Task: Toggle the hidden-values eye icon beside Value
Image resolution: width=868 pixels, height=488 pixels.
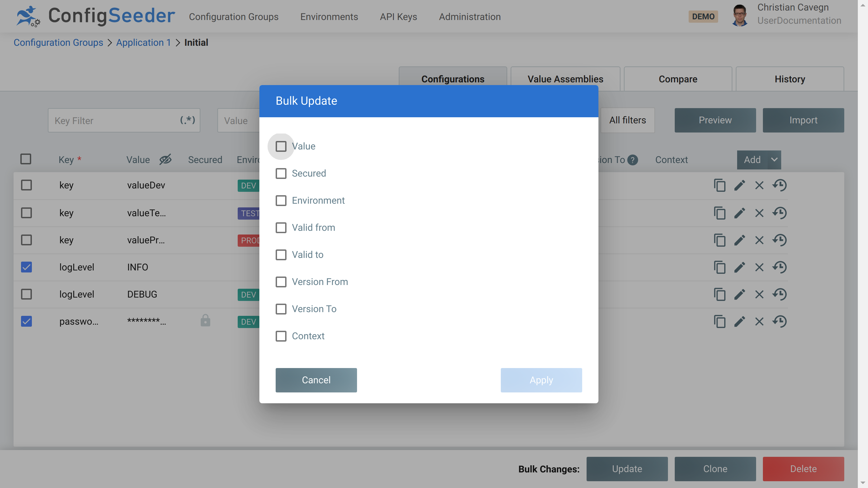Action: (165, 159)
